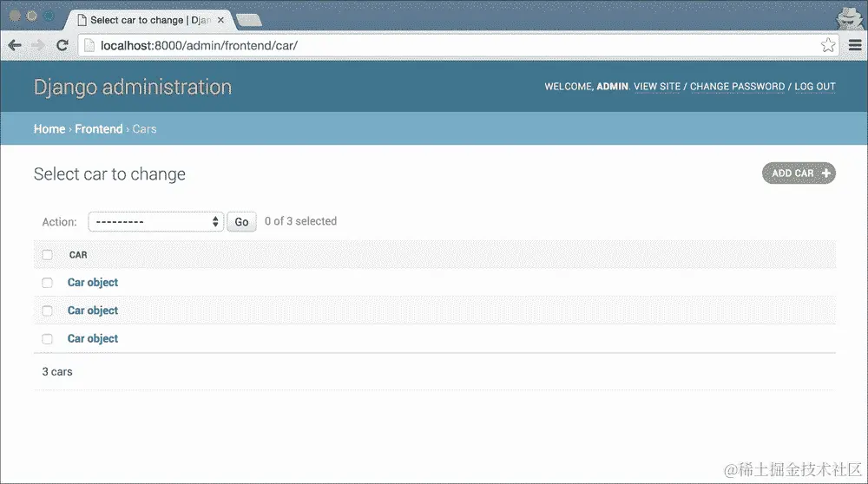
Task: Tick the select-all checkbox in CAR header
Action: coord(47,255)
